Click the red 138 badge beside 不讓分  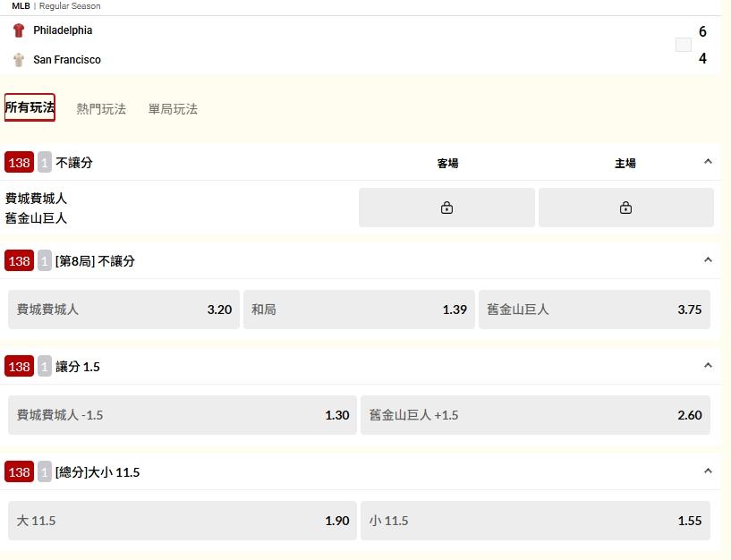(x=19, y=163)
